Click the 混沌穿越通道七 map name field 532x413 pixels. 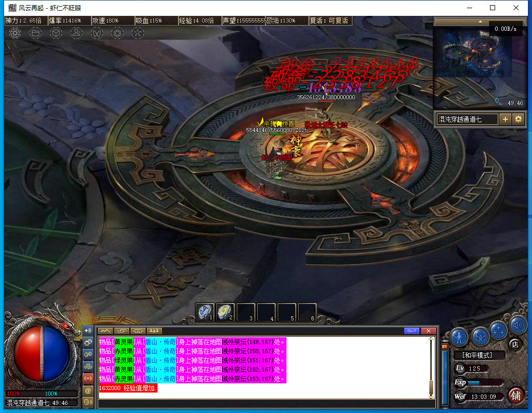point(467,119)
